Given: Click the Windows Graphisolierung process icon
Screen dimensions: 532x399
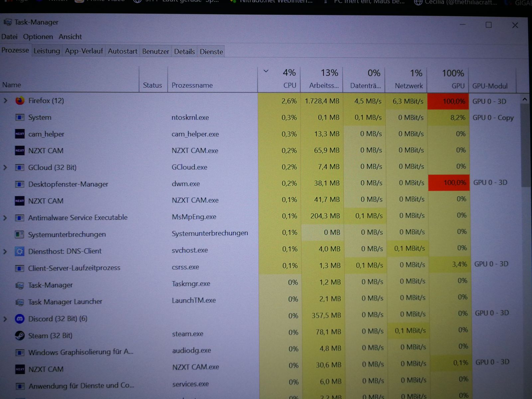Looking at the screenshot, I should click(20, 352).
